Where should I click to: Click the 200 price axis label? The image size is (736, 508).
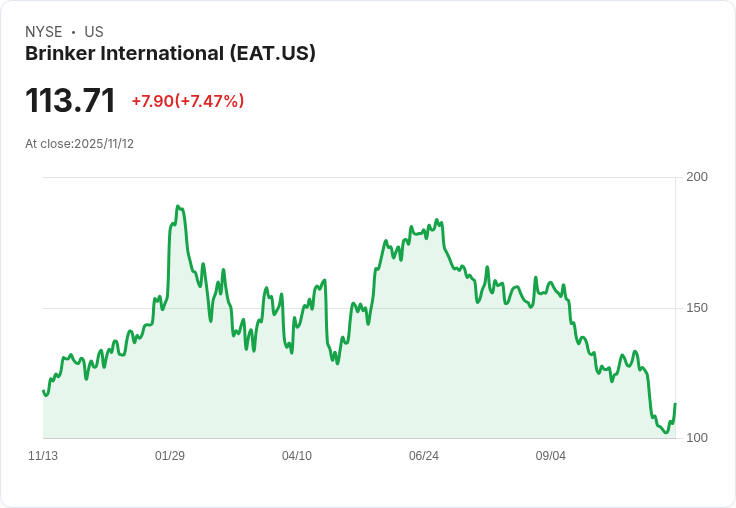pyautogui.click(x=697, y=177)
